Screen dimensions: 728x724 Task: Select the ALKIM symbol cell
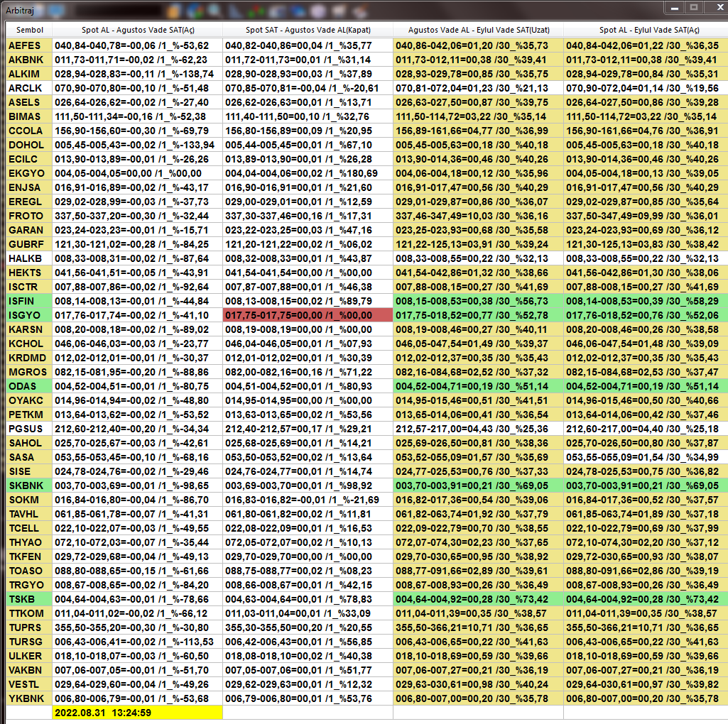click(x=29, y=74)
